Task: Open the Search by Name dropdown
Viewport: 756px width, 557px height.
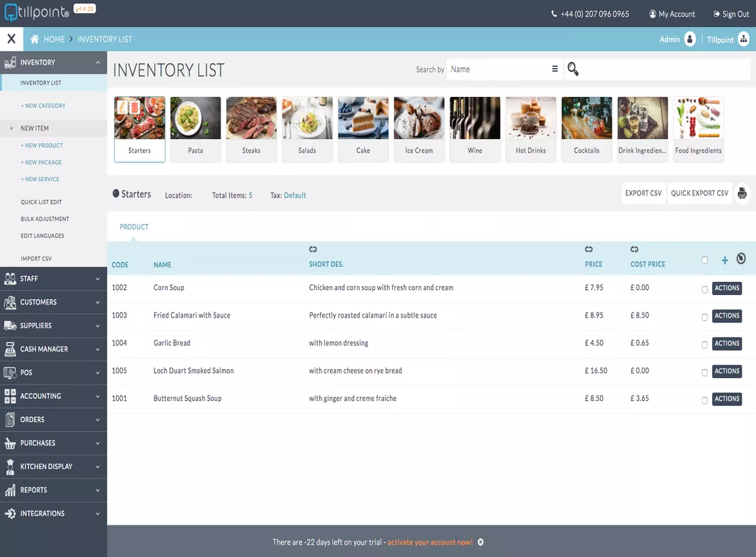Action: pyautogui.click(x=504, y=69)
